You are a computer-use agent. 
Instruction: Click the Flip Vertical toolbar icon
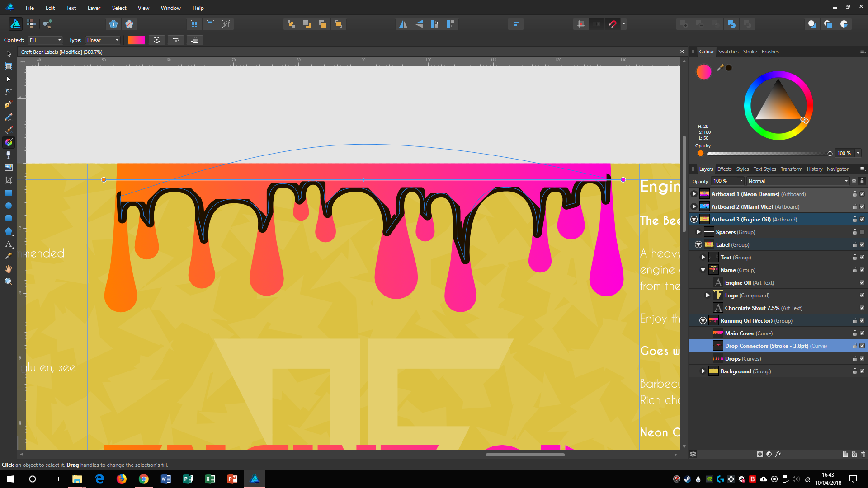click(419, 24)
